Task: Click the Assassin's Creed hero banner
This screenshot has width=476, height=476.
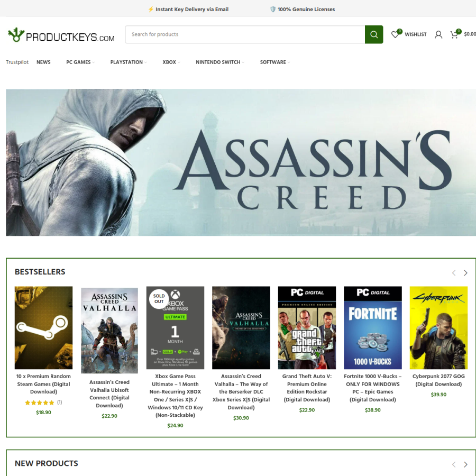Action: 241,162
